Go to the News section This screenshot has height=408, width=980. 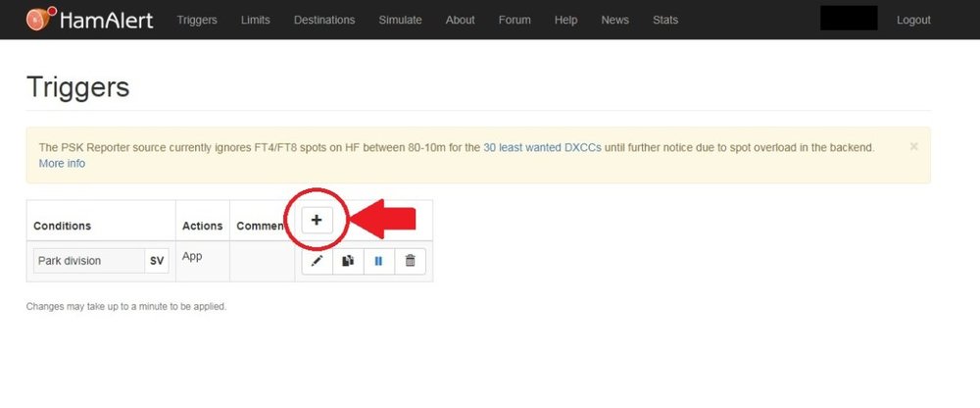coord(614,20)
